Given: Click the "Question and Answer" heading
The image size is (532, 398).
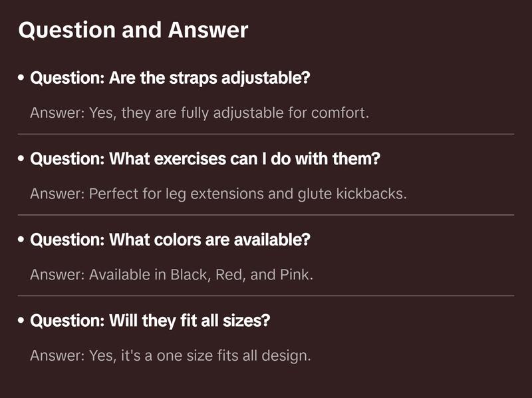Looking at the screenshot, I should 133,31.
